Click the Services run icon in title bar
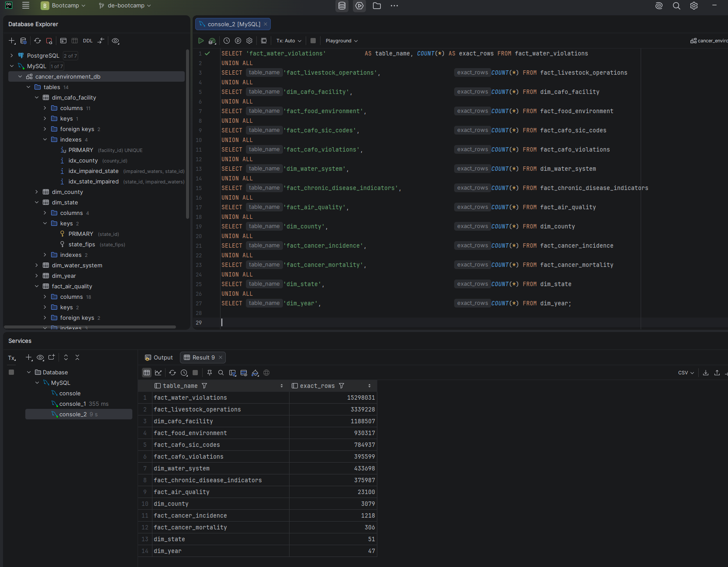This screenshot has width=728, height=567. [x=359, y=6]
